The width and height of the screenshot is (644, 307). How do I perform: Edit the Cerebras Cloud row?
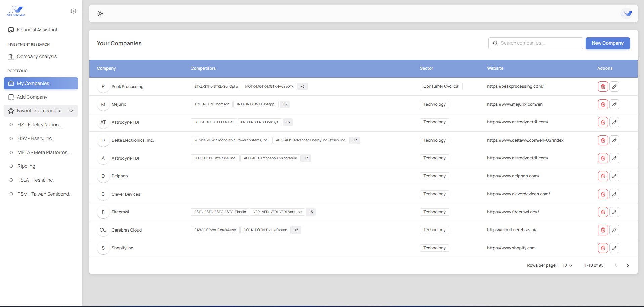(614, 230)
